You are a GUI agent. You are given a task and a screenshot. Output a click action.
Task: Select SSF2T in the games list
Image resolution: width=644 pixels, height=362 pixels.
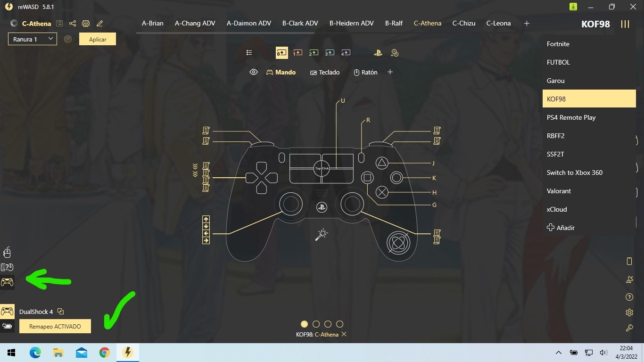[589, 154]
